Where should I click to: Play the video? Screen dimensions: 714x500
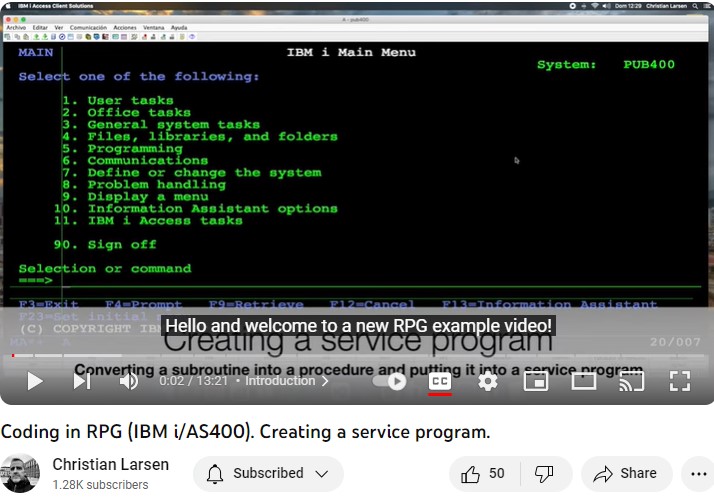click(x=35, y=381)
